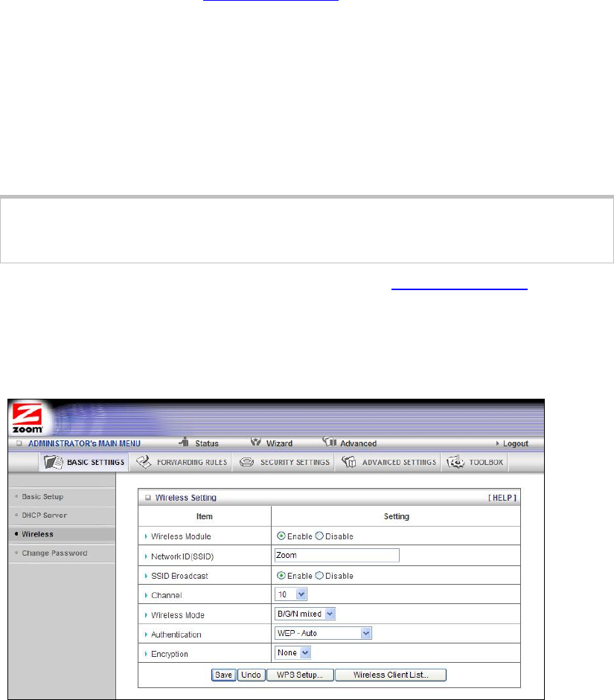Click the Undo button
This screenshot has height=700, width=614.
pos(251,675)
